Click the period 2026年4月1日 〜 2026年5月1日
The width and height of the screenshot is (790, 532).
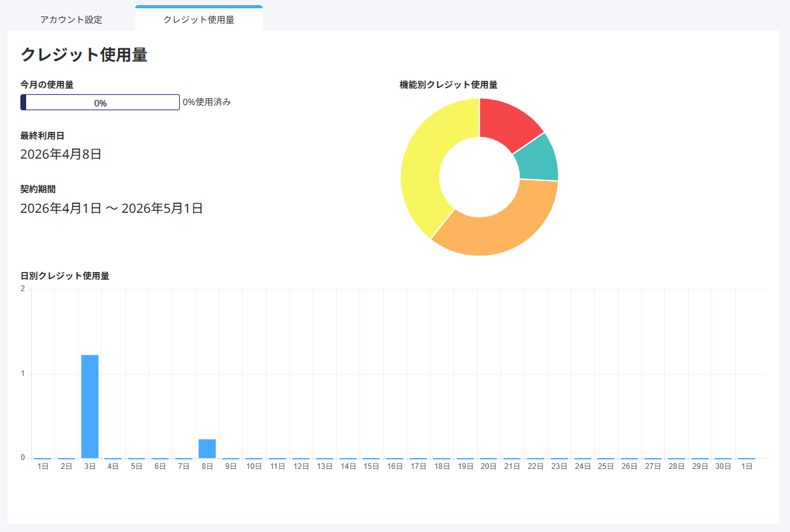tap(112, 208)
